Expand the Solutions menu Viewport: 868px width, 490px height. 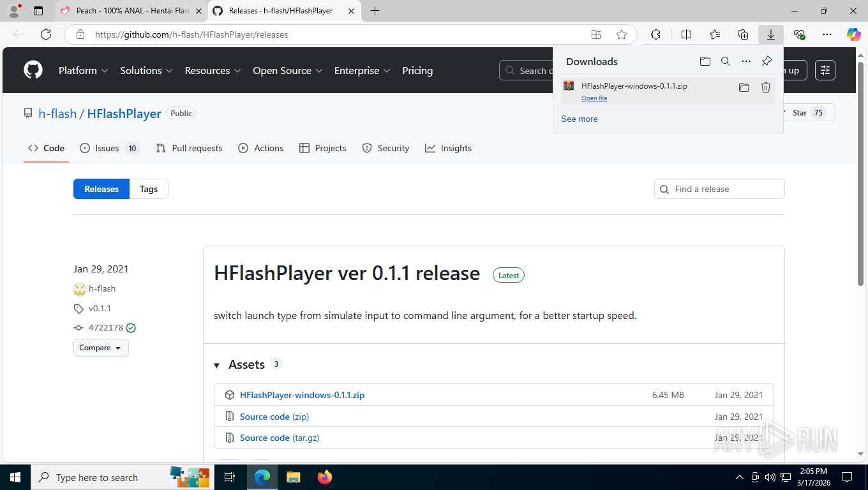coord(146,70)
